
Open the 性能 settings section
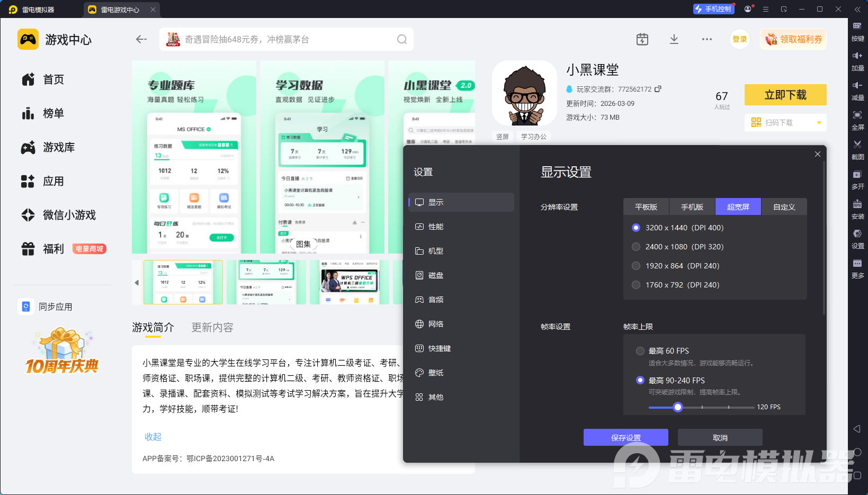(436, 227)
